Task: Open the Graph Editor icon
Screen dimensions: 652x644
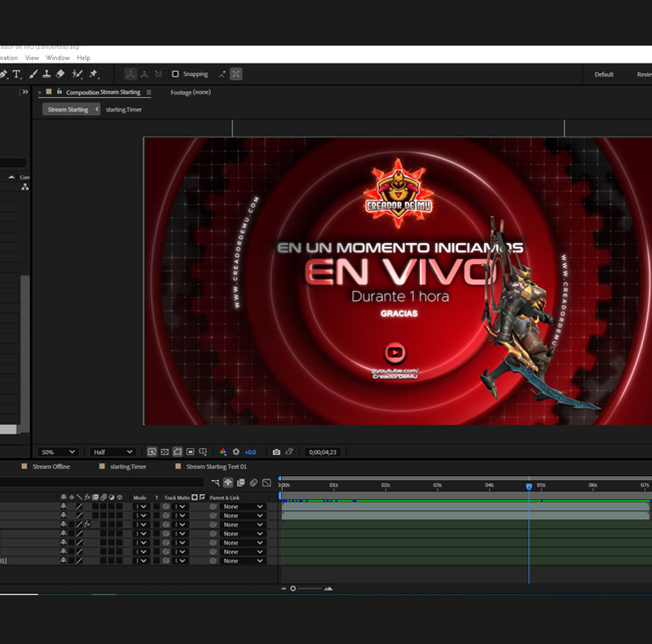Action: tap(267, 483)
